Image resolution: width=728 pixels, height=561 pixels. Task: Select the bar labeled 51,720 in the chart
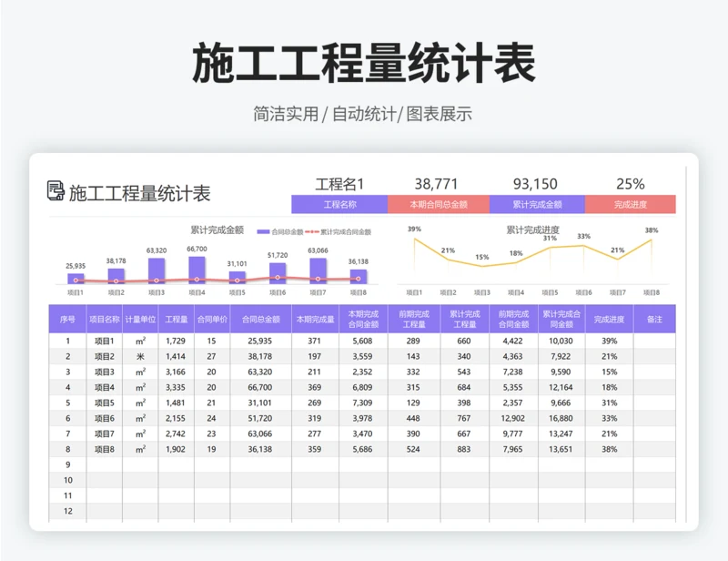278,273
